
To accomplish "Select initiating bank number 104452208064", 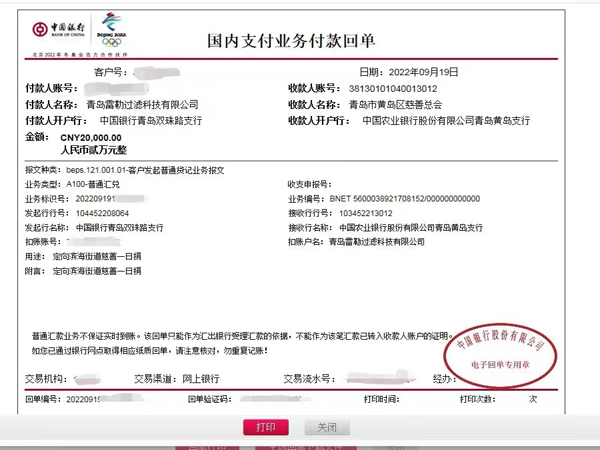I will point(106,213).
